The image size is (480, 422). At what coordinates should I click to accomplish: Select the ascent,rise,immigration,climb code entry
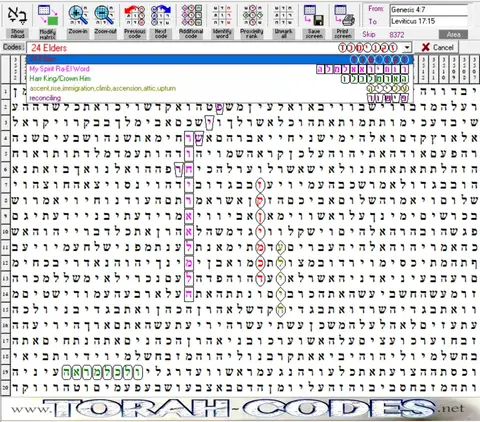pyautogui.click(x=220, y=88)
